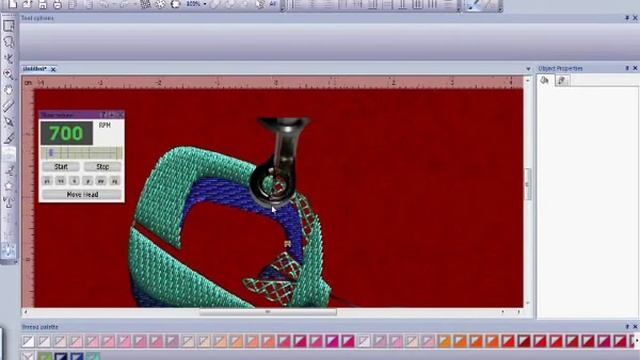Activate the zoom magnifier tool
The height and width of the screenshot is (360, 640).
point(9,74)
